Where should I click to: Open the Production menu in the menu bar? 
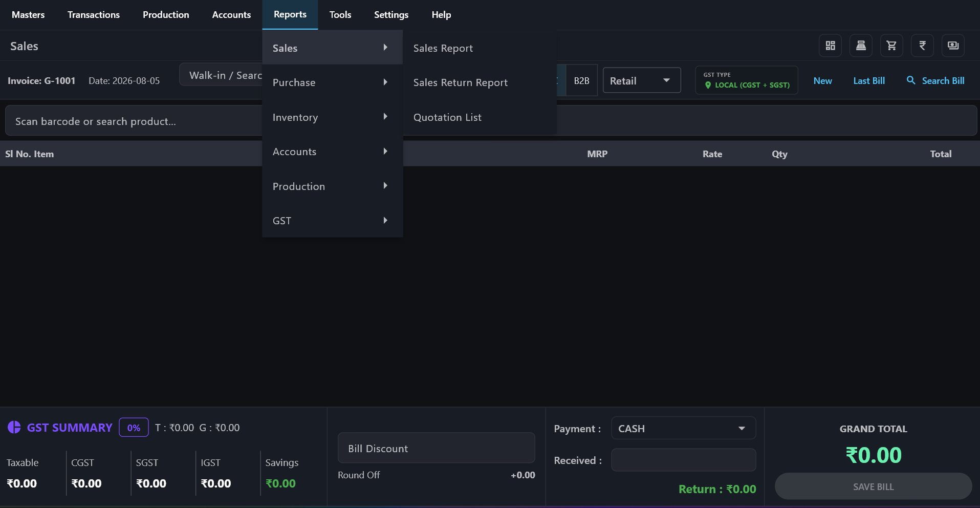coord(166,14)
